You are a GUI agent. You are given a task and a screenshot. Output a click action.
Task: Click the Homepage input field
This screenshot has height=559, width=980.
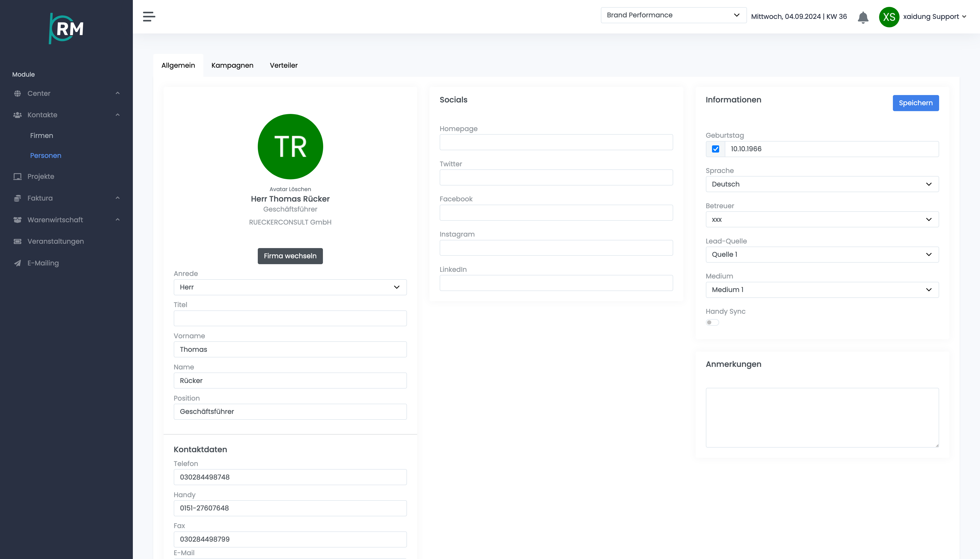pos(556,142)
